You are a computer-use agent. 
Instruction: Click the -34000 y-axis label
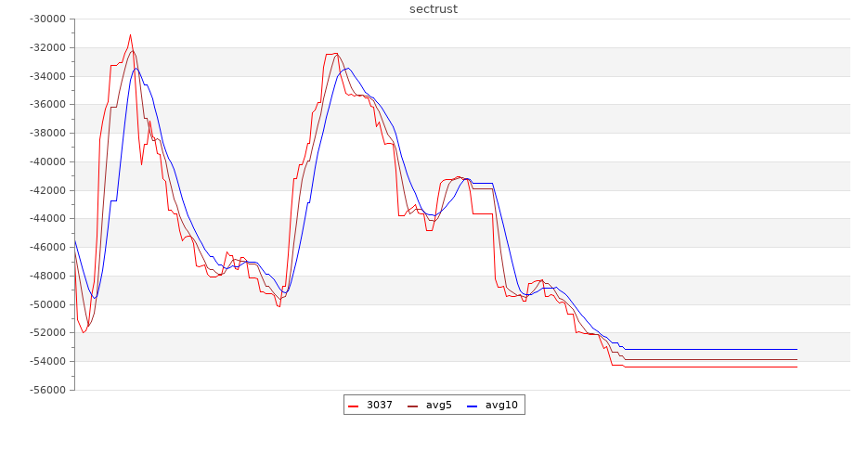[46, 76]
